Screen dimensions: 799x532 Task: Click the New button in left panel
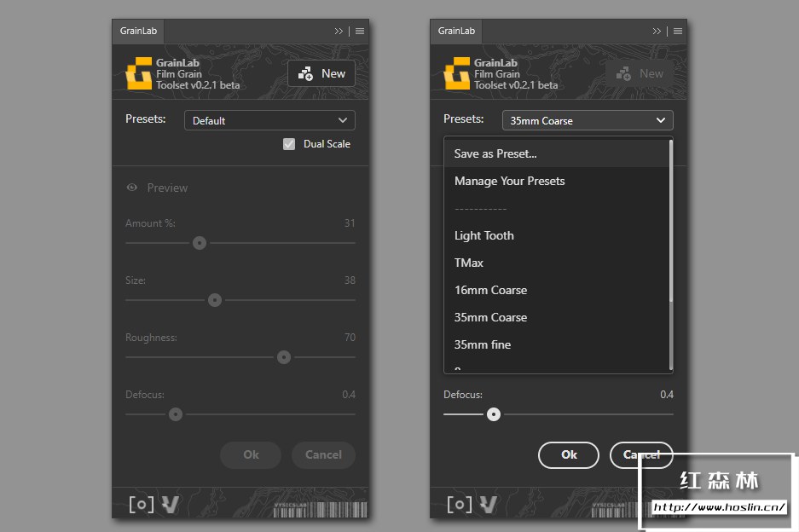pyautogui.click(x=321, y=74)
